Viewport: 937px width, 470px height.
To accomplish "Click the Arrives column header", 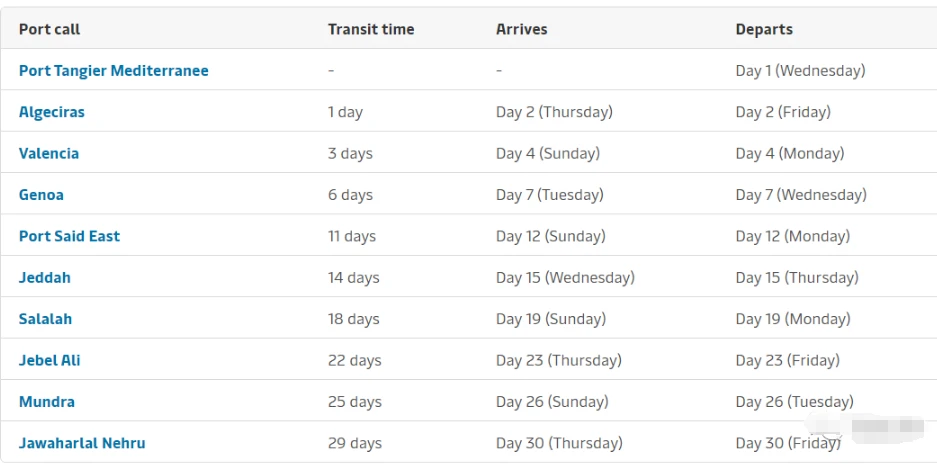I will tap(522, 29).
